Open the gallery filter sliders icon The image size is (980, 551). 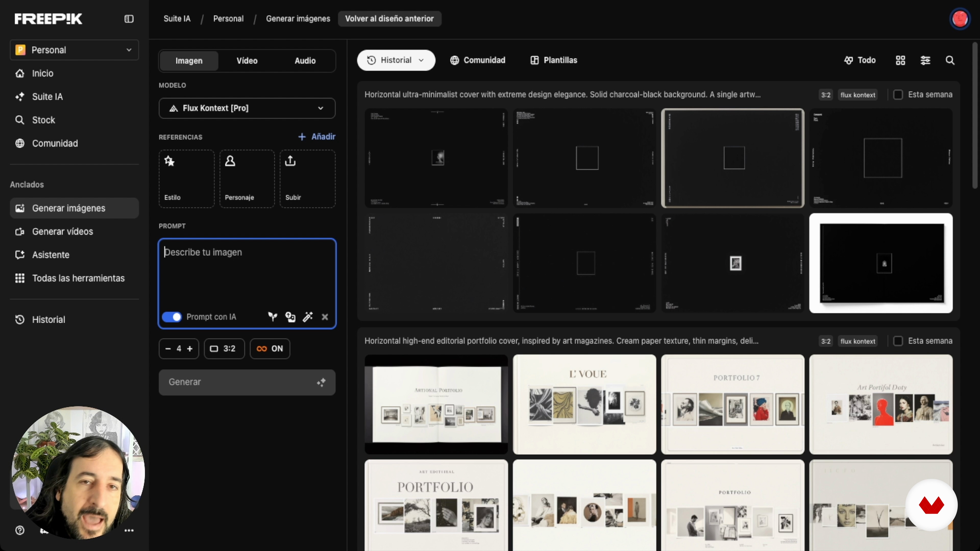(x=925, y=60)
